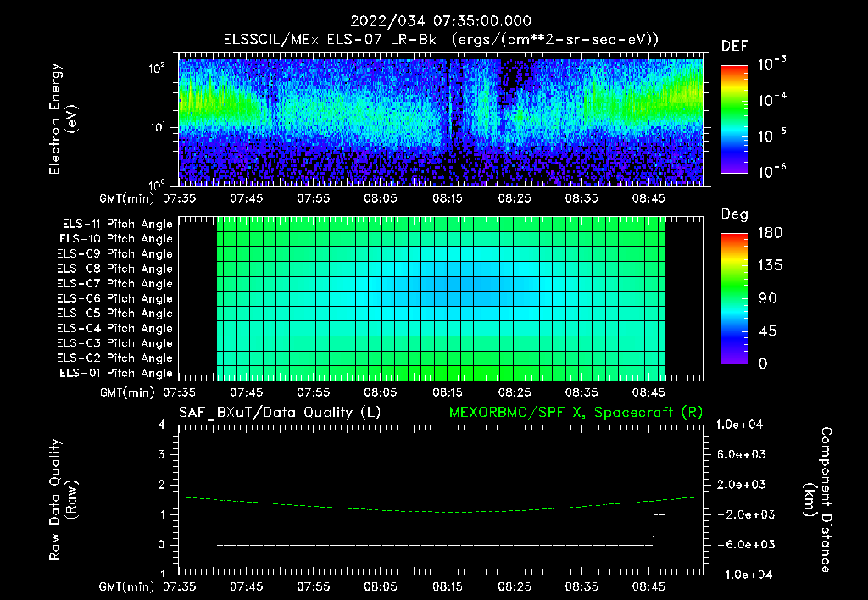Click the 180 label on the Deg scale
868x600 pixels.
pos(770,233)
